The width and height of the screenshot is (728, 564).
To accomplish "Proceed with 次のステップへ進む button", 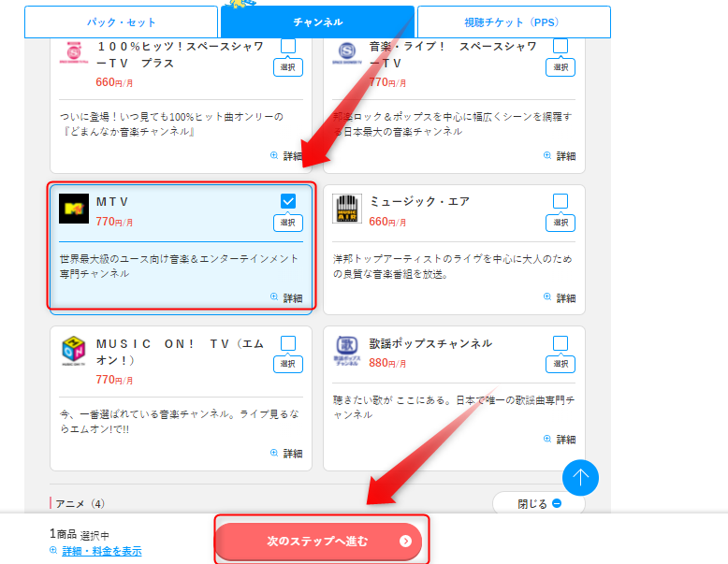I will coord(318,542).
